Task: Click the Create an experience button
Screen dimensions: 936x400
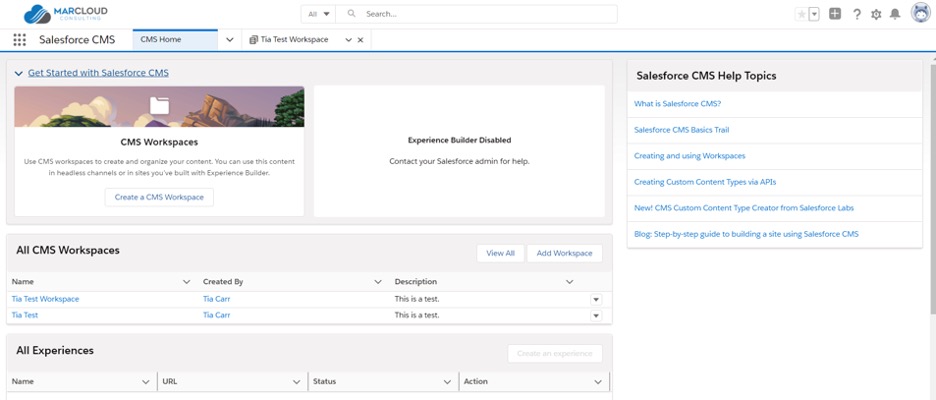Action: (x=555, y=353)
